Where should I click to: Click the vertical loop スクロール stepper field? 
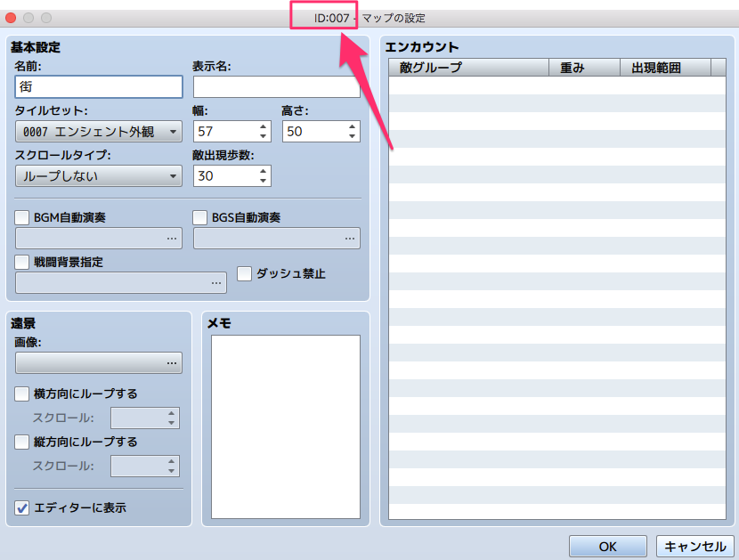[145, 467]
